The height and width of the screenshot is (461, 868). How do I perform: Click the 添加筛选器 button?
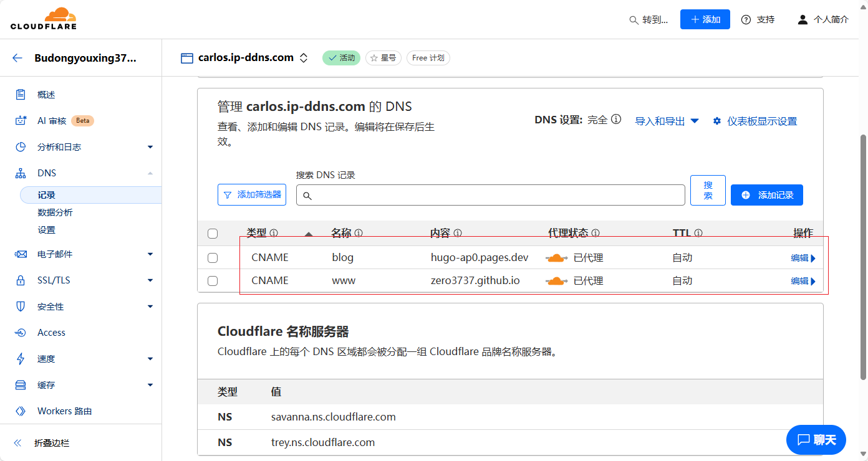(x=252, y=194)
